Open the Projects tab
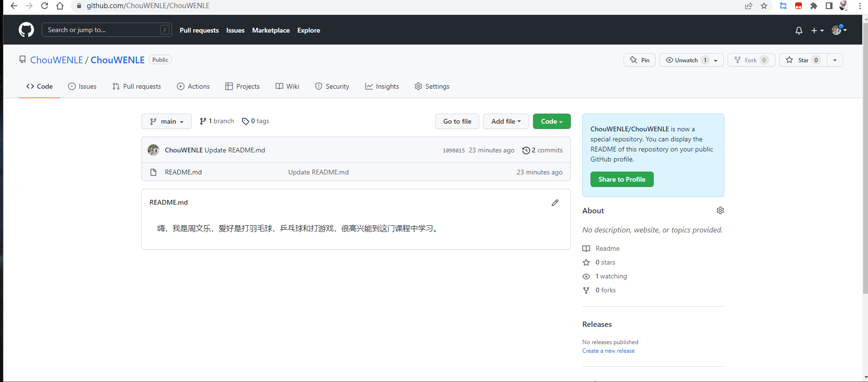Screen dimensions: 868x382 [243, 86]
